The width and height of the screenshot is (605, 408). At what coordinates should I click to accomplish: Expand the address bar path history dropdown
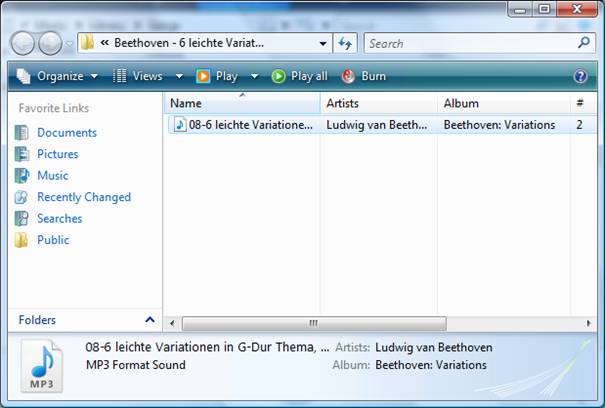(323, 43)
